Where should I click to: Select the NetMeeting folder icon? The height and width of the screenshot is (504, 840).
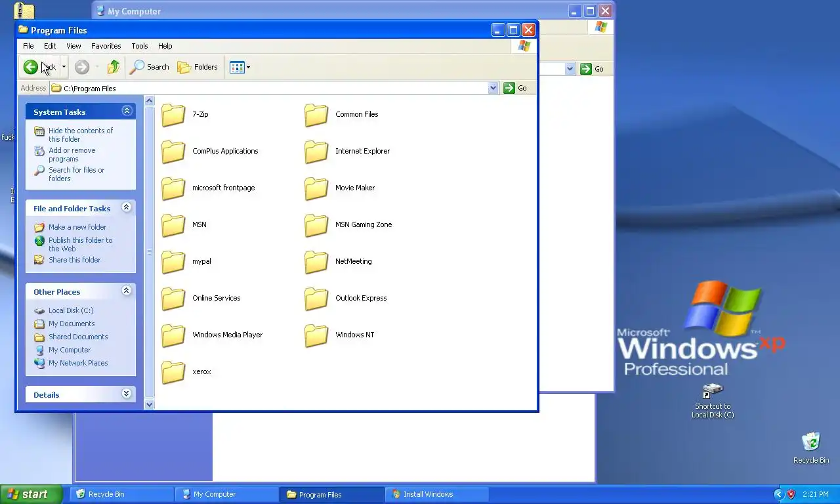pos(316,262)
